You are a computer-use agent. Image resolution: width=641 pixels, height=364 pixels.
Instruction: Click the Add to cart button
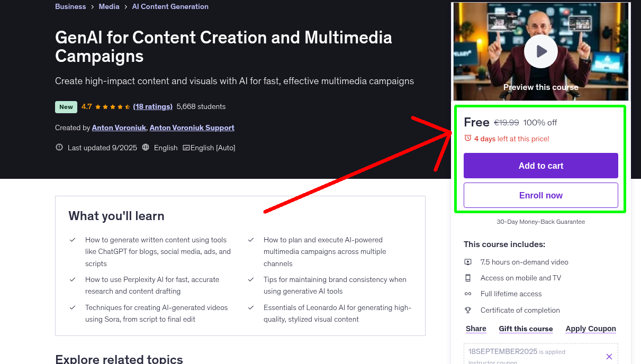[540, 166]
